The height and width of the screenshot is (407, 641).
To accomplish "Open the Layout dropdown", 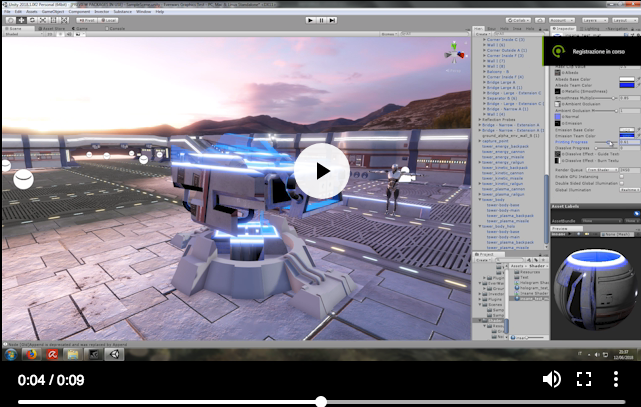I will click(625, 20).
